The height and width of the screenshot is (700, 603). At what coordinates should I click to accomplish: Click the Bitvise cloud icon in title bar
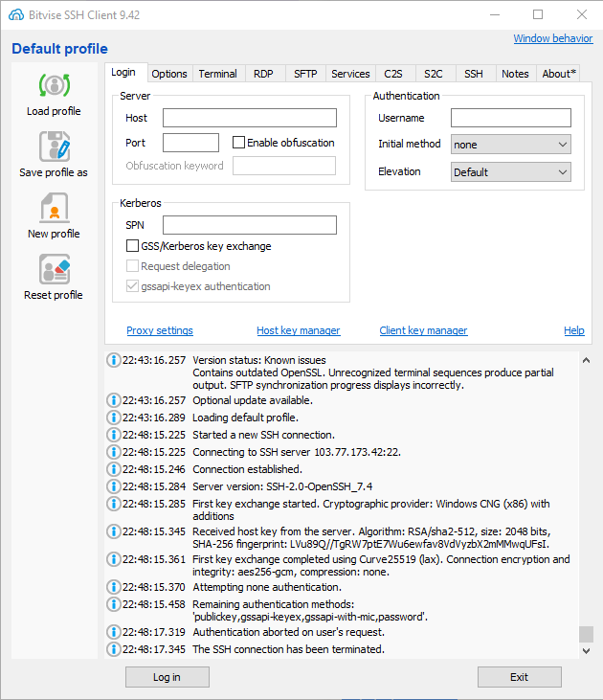[16, 14]
